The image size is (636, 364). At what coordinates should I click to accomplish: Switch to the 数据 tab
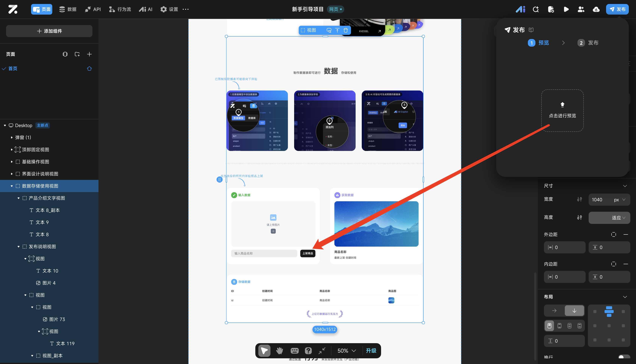coord(67,9)
